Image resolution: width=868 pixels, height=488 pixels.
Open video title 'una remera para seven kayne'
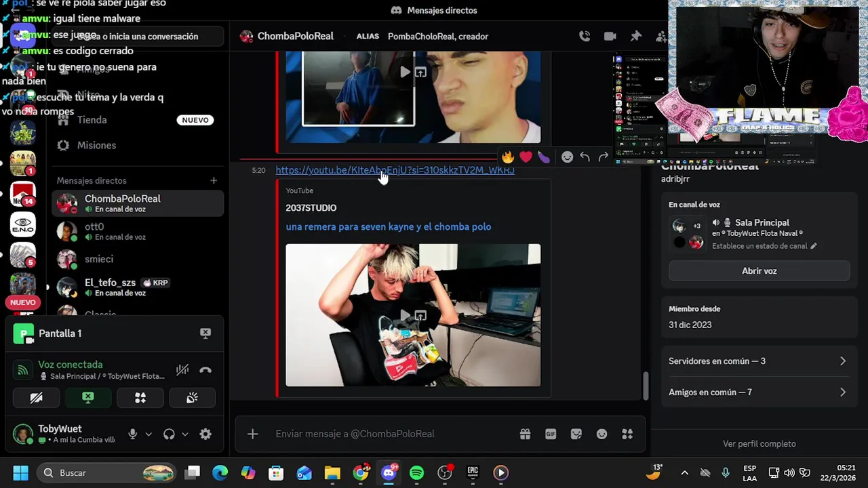tap(389, 226)
